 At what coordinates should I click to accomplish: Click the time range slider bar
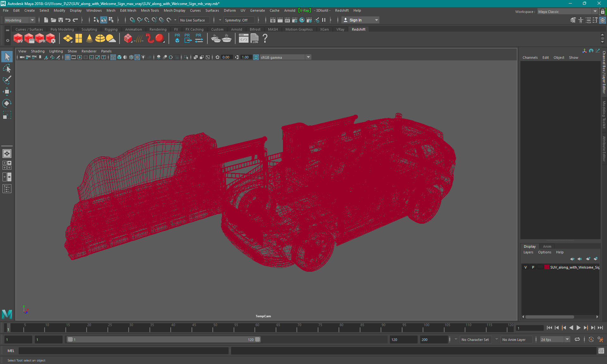tap(164, 339)
